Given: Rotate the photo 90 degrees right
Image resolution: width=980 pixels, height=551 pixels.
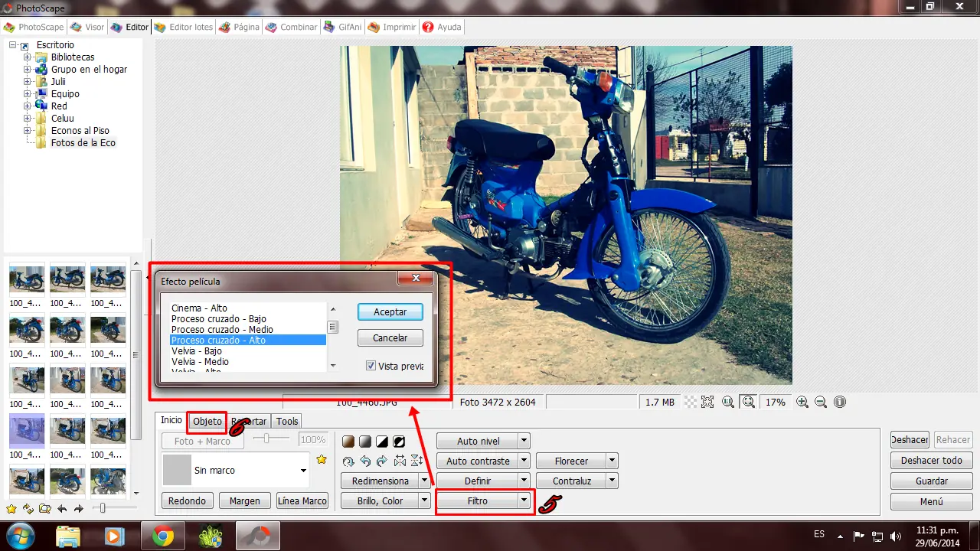Looking at the screenshot, I should tap(382, 461).
